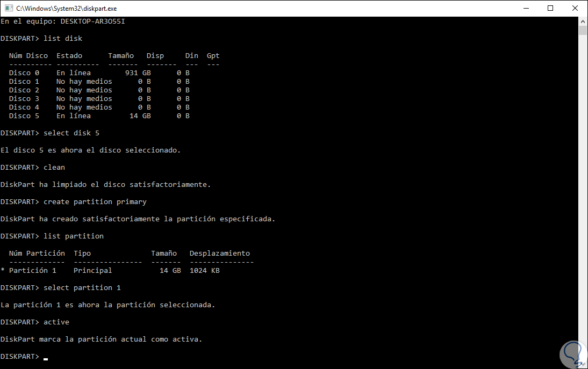Select the 'Disco 1' row label
Screen dimensions: 588x369
coord(24,82)
